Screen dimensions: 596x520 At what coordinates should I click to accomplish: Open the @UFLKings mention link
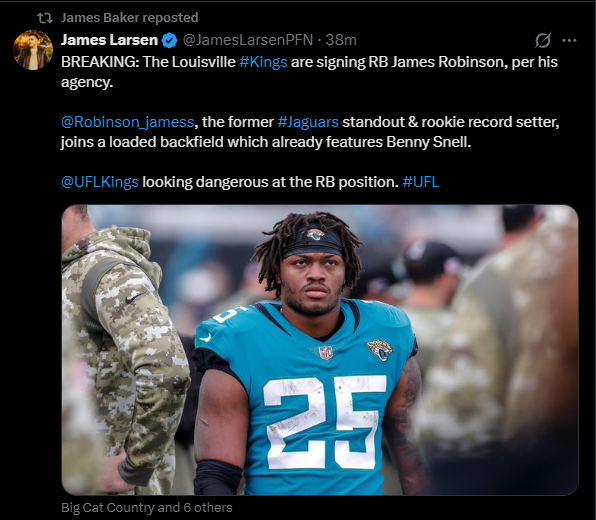100,182
